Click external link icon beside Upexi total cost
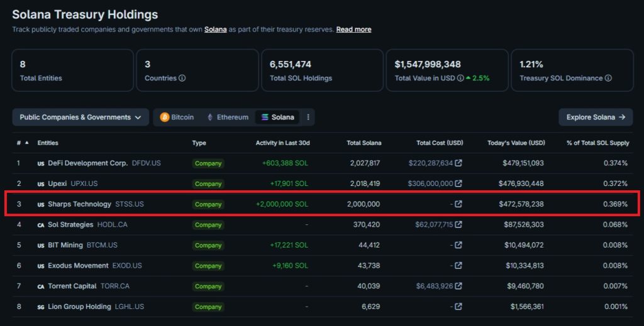Viewport: 644px width, 326px height. click(458, 183)
